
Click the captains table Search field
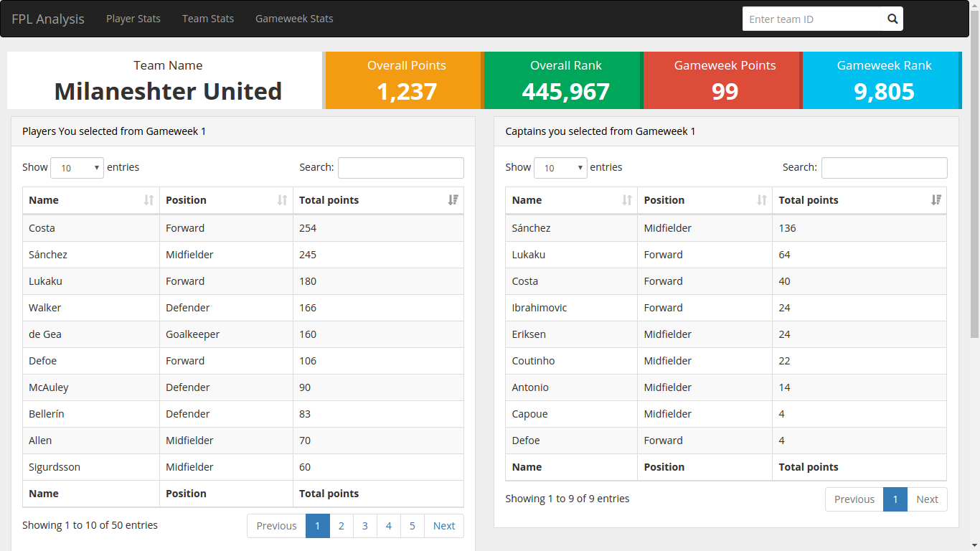coord(884,167)
